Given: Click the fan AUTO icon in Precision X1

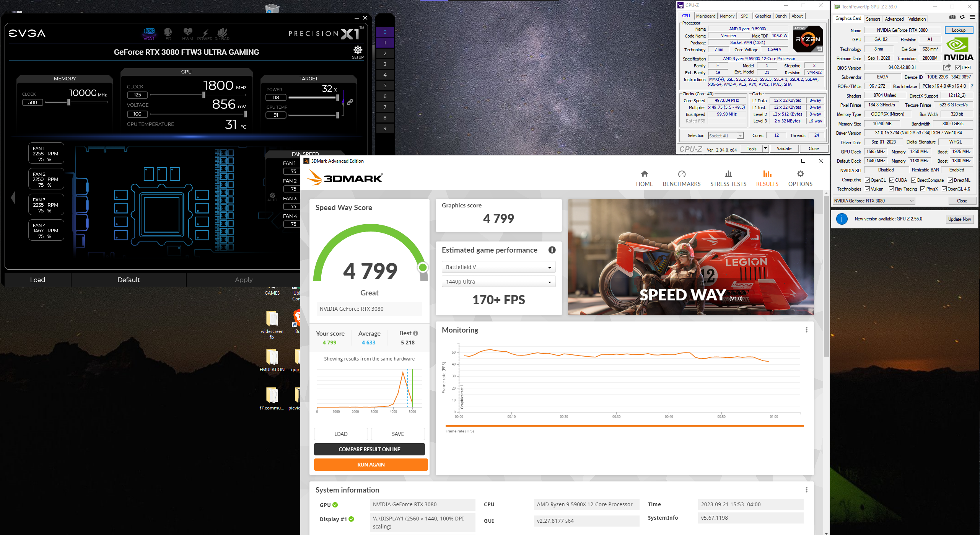Looking at the screenshot, I should [x=272, y=197].
